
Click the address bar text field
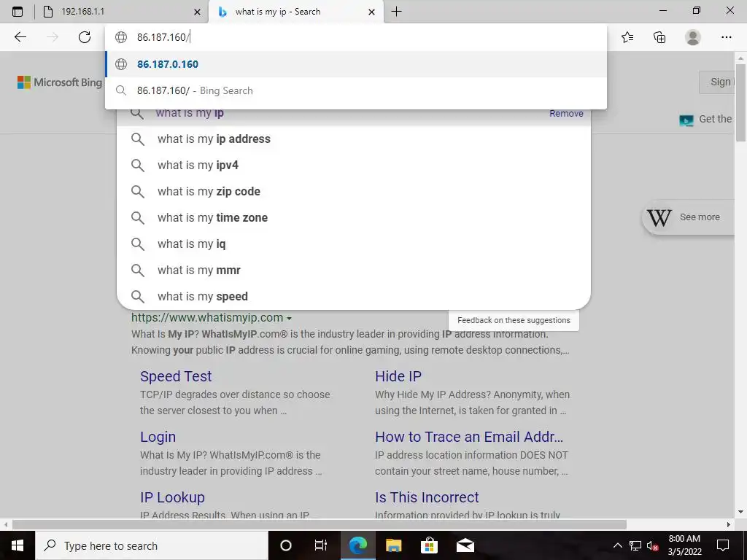click(356, 37)
